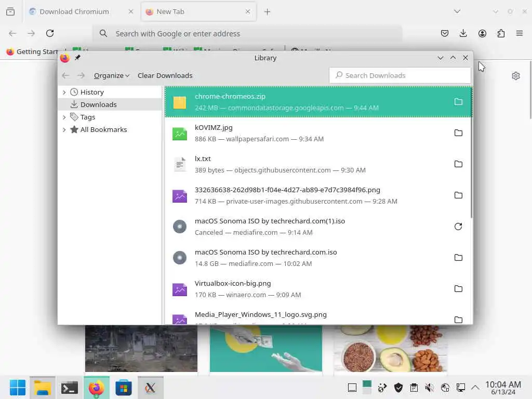Open Getting Started bookmark
532x399 pixels.
coord(32,51)
